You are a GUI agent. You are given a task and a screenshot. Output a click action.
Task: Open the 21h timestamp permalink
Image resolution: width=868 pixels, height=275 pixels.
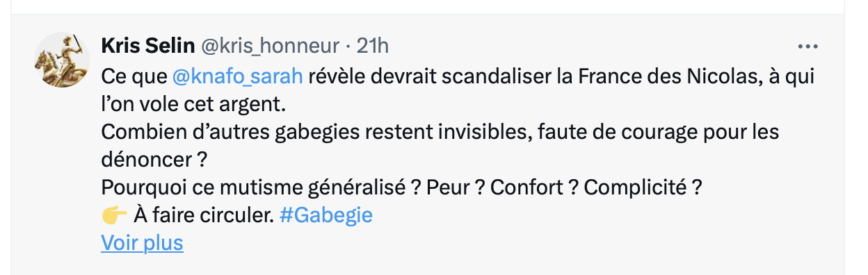tap(372, 46)
